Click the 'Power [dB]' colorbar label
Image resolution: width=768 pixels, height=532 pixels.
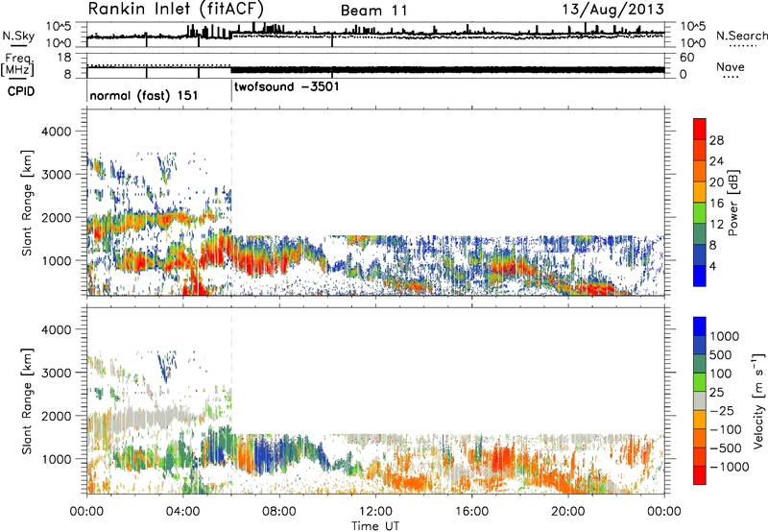pos(733,203)
